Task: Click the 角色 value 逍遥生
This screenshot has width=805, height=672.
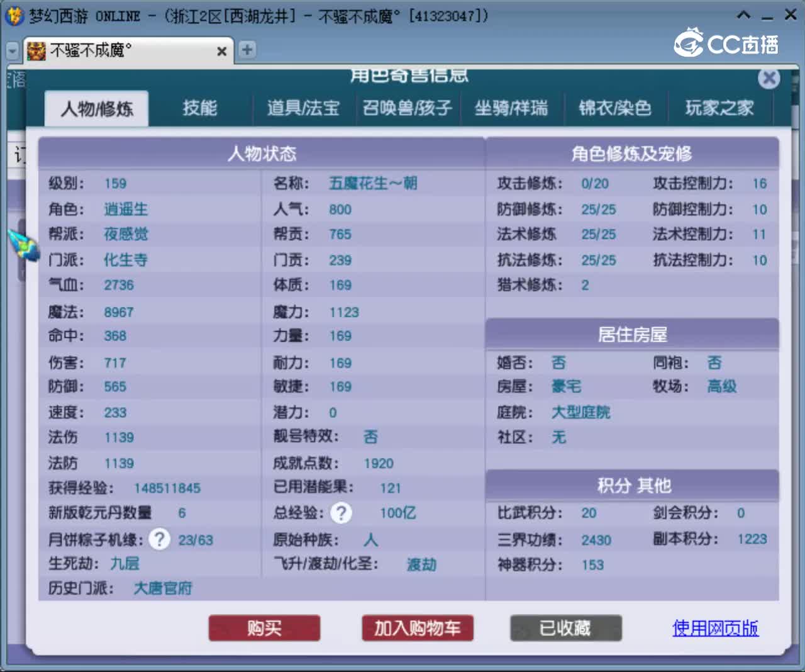Action: [x=126, y=209]
